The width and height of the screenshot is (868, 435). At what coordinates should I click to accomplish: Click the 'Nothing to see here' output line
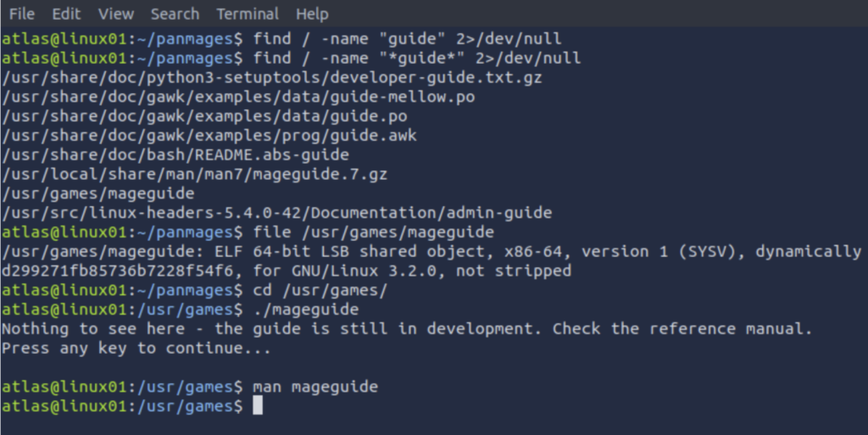pos(407,329)
